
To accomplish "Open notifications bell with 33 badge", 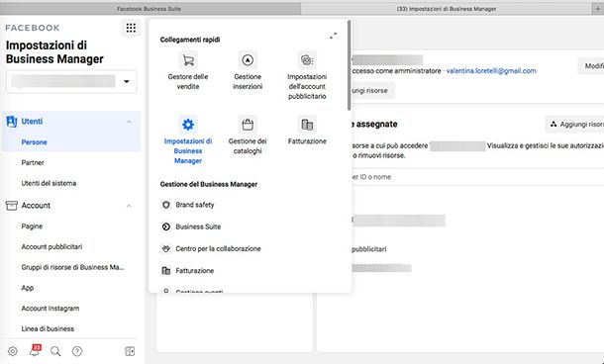I will (35, 350).
